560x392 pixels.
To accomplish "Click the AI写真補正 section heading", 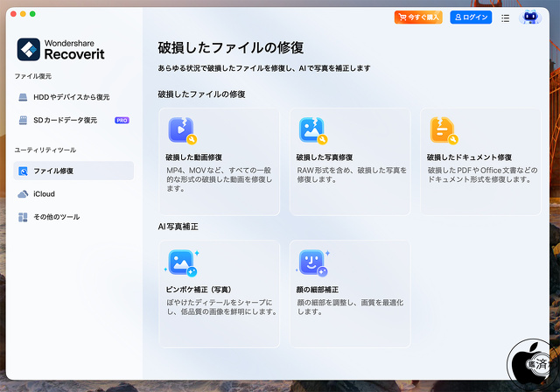I will pyautogui.click(x=178, y=227).
